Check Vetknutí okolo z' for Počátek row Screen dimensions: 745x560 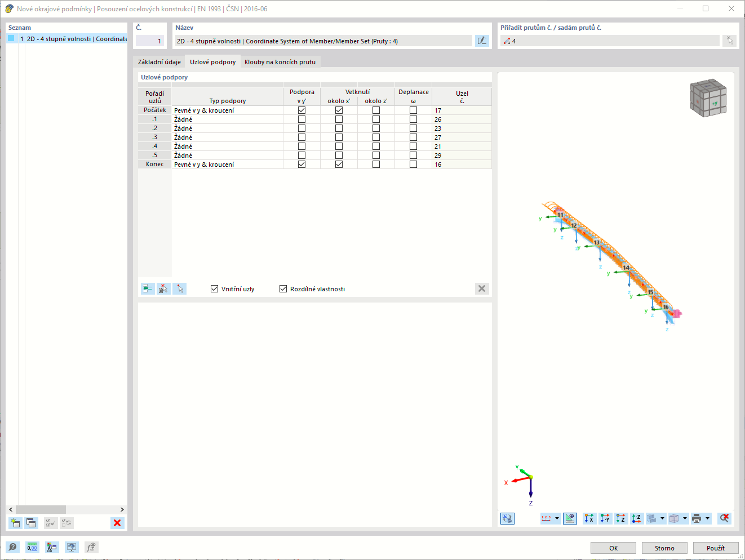pos(376,110)
